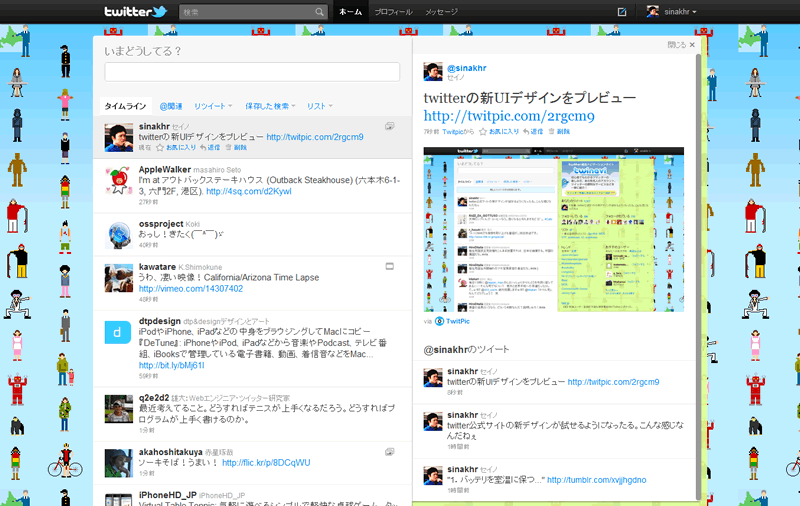The image size is (800, 506).
Task: Click ossproject's globe avatar
Action: click(x=119, y=235)
